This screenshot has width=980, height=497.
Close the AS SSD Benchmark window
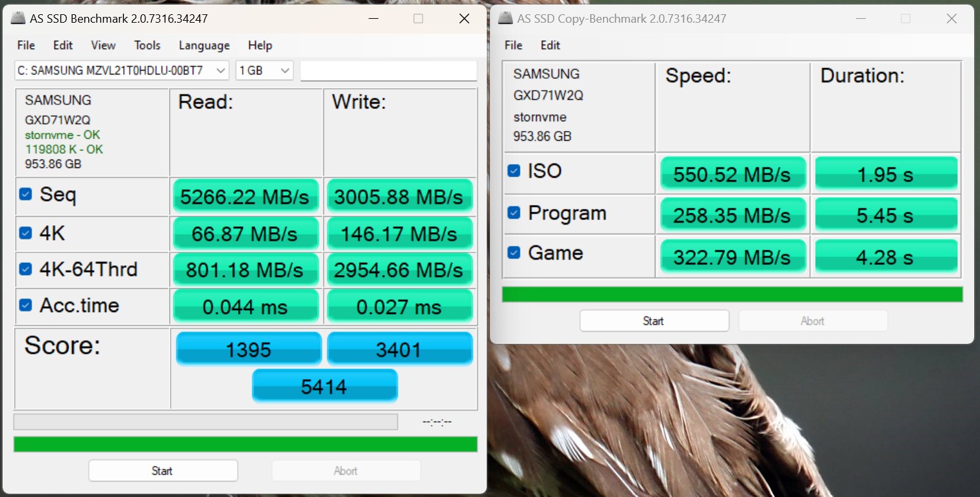464,19
